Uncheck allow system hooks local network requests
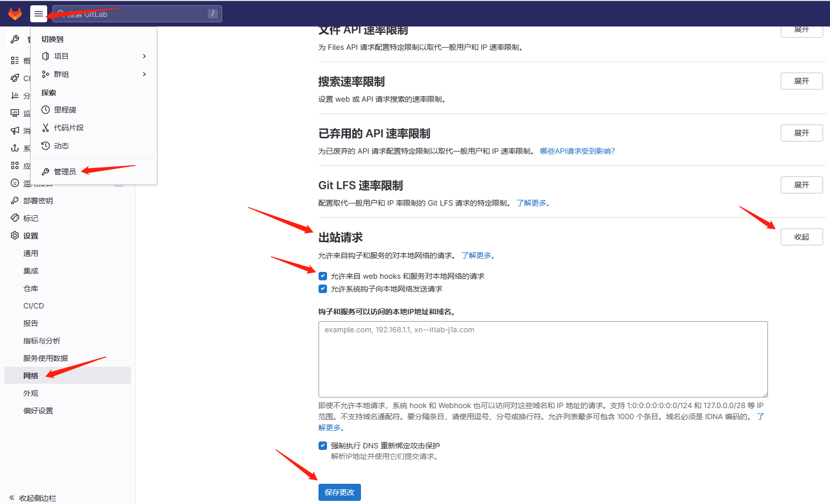 [x=323, y=289]
